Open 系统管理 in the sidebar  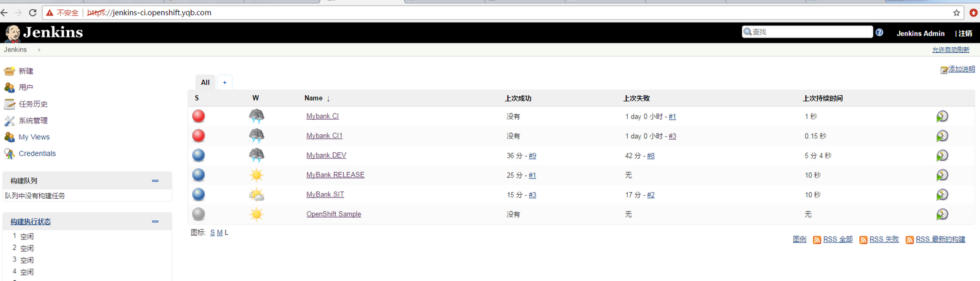point(33,121)
